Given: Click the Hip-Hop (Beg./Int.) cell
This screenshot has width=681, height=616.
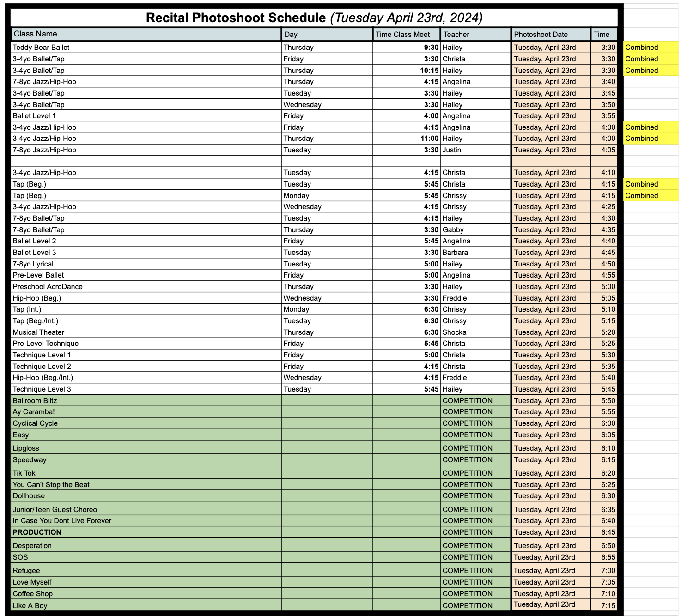Looking at the screenshot, I should [x=146, y=378].
